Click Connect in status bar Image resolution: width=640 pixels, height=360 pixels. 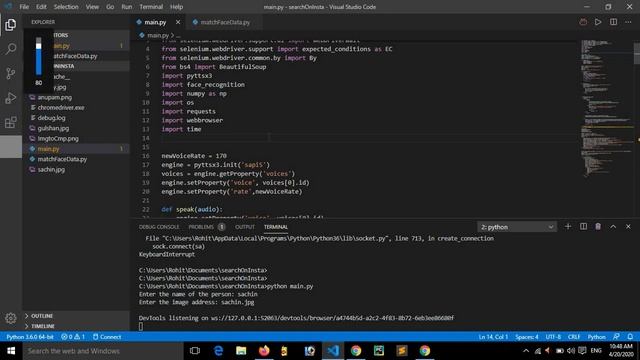point(107,337)
